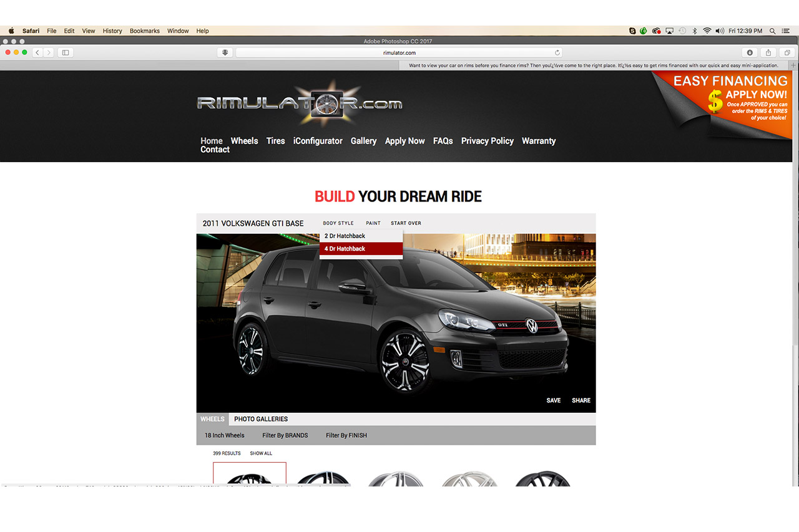Switch to the Photo Galleries tab

[x=261, y=419]
